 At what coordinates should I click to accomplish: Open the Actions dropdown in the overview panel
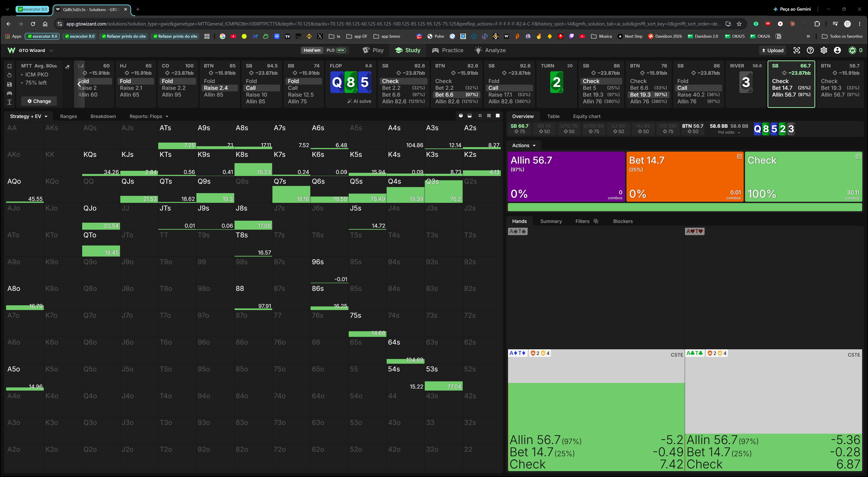(524, 145)
